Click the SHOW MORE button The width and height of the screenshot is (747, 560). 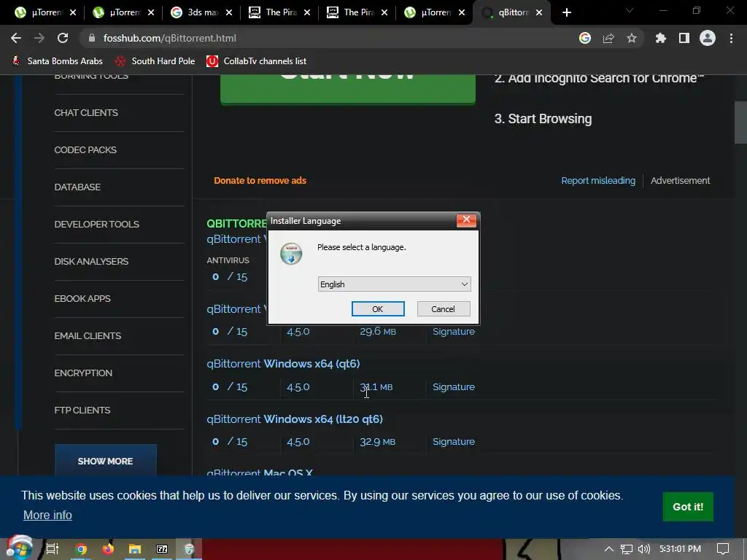point(105,461)
